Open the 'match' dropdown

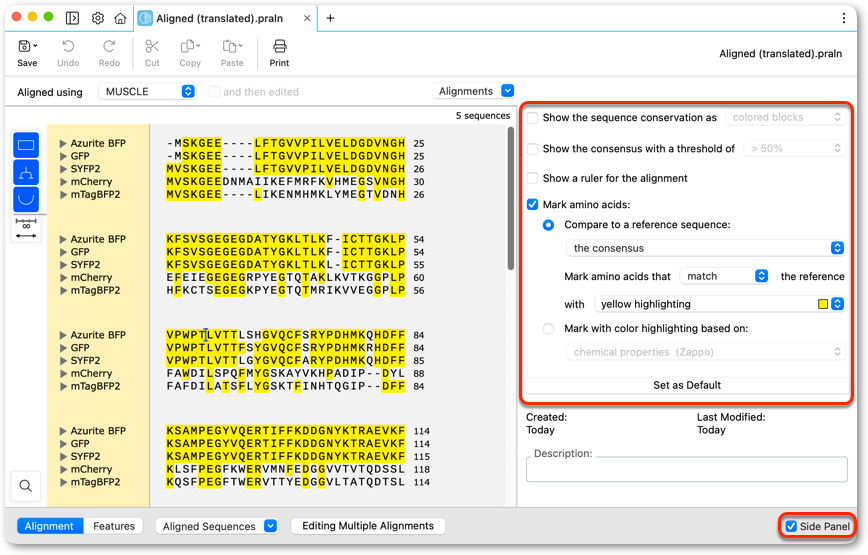coord(724,276)
